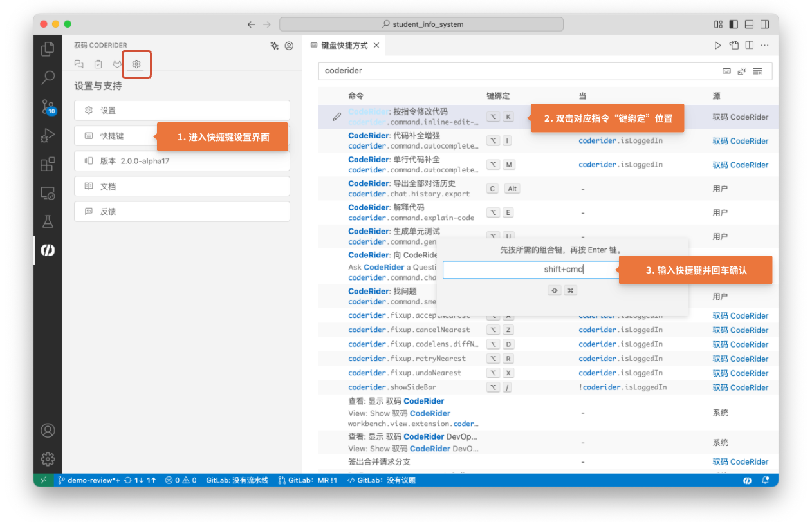Click the user profile icon in CodeRider header
The width and height of the screenshot is (812, 522).
point(289,46)
